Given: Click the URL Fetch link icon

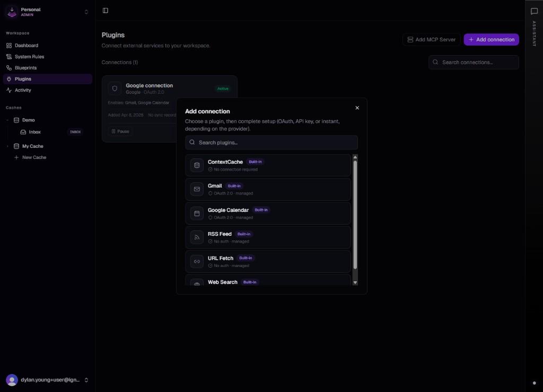Looking at the screenshot, I should click(x=197, y=261).
